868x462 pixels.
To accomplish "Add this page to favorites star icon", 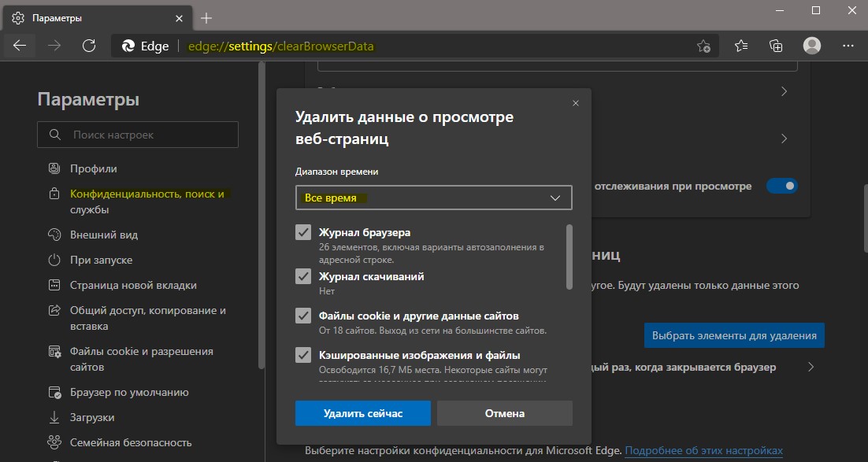I will click(x=703, y=46).
